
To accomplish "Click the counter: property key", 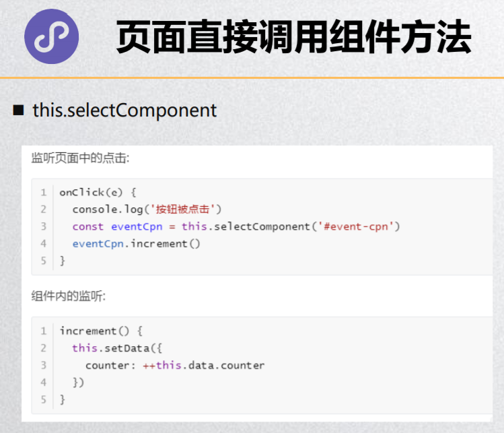I will point(110,366).
